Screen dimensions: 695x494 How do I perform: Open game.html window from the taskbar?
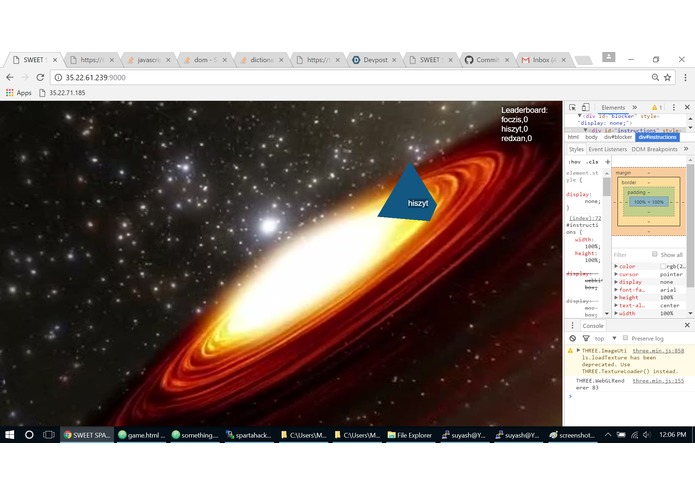[x=142, y=435]
